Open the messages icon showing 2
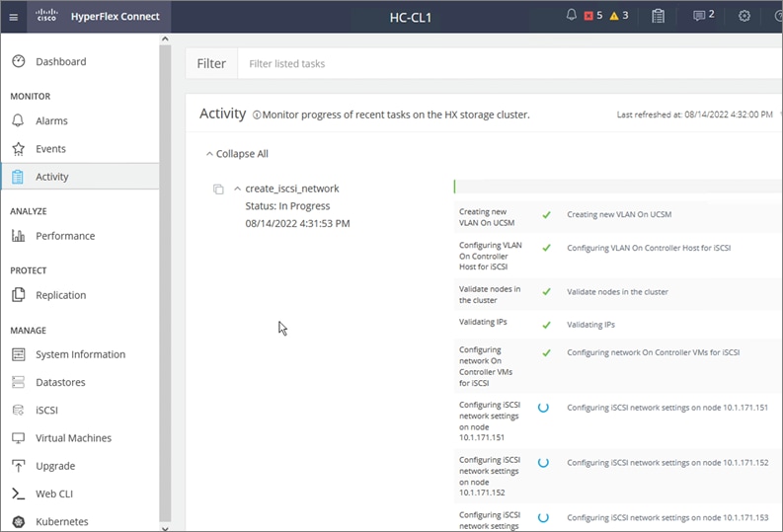 point(704,16)
